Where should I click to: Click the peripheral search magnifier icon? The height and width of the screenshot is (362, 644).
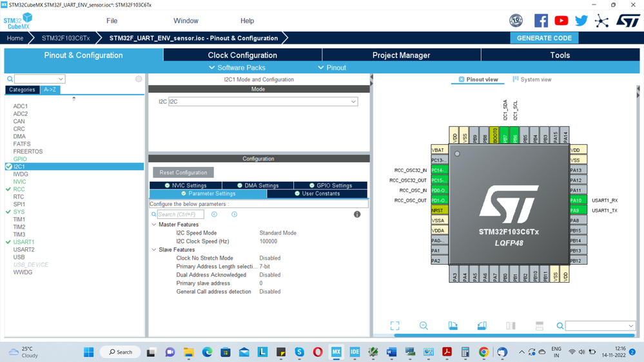click(10, 79)
